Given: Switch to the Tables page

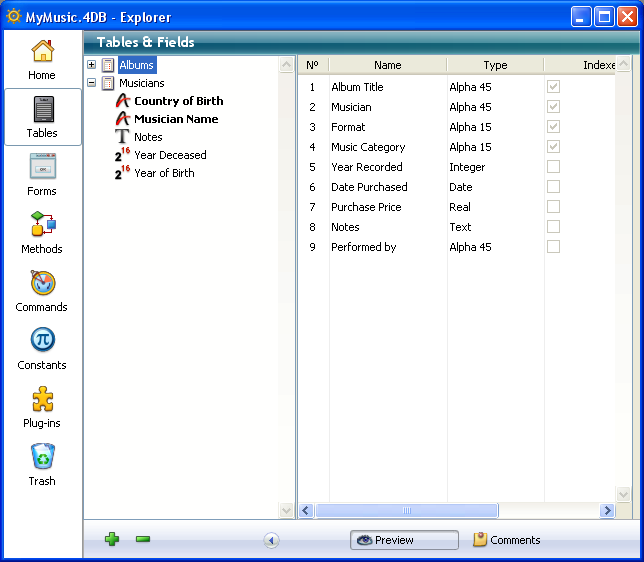Looking at the screenshot, I should 42,117.
